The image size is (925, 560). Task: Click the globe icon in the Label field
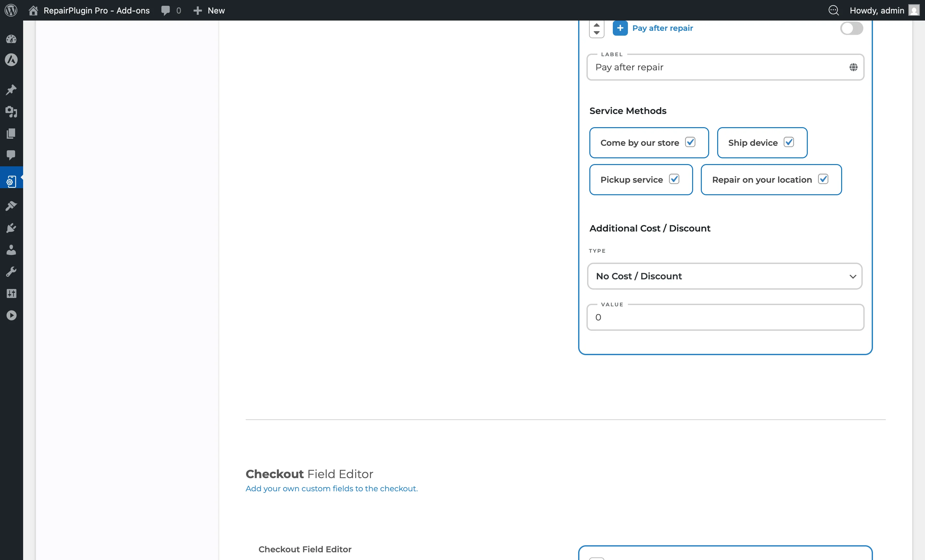click(854, 67)
